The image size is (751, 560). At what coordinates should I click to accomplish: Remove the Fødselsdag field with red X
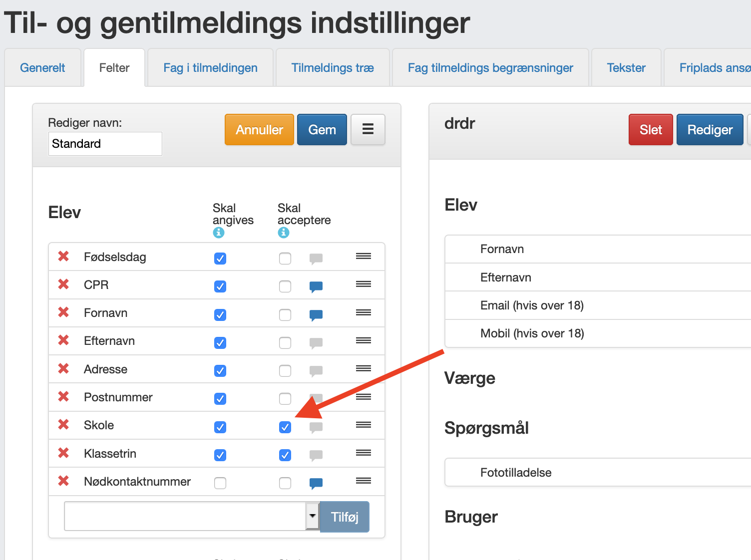pyautogui.click(x=63, y=257)
